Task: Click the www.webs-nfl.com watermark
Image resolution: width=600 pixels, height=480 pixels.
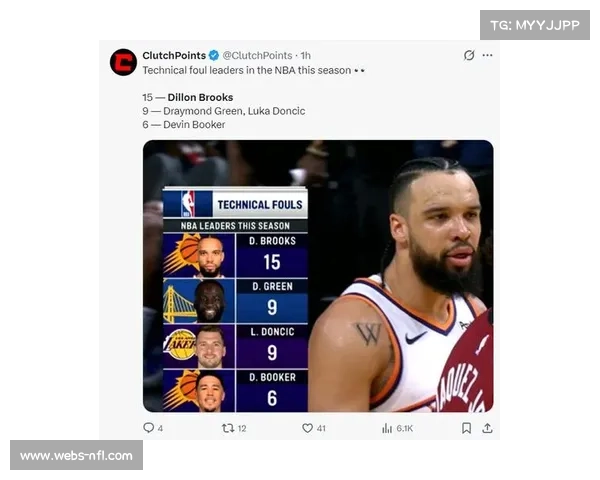Action: 77,455
